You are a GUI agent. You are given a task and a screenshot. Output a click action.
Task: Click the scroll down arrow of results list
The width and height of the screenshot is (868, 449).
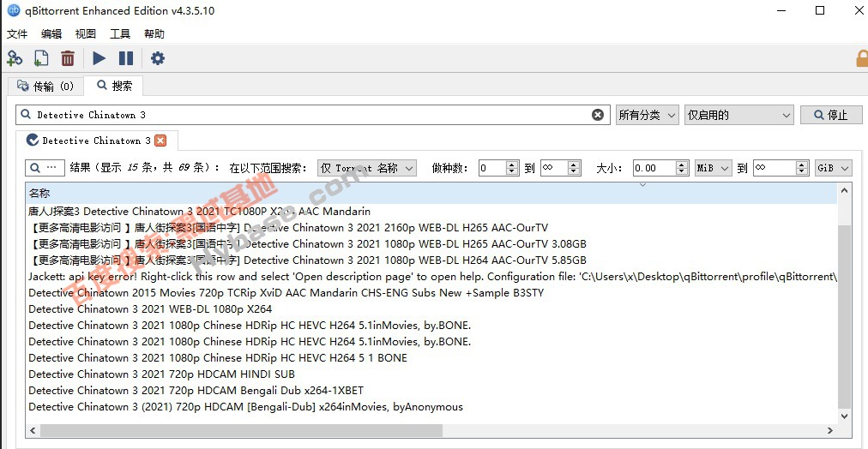[x=844, y=416]
